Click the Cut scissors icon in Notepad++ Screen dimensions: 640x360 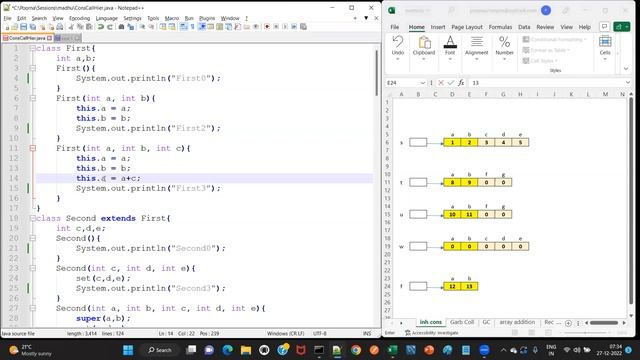point(71,27)
